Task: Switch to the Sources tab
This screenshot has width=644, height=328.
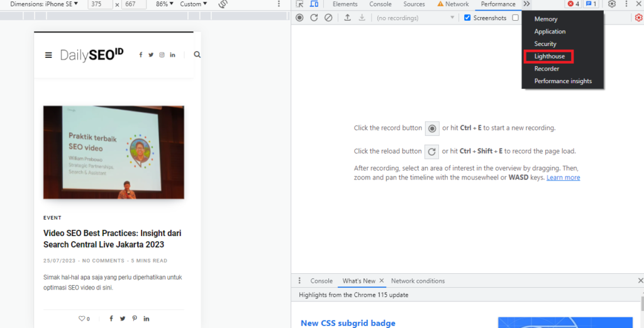Action: click(414, 4)
